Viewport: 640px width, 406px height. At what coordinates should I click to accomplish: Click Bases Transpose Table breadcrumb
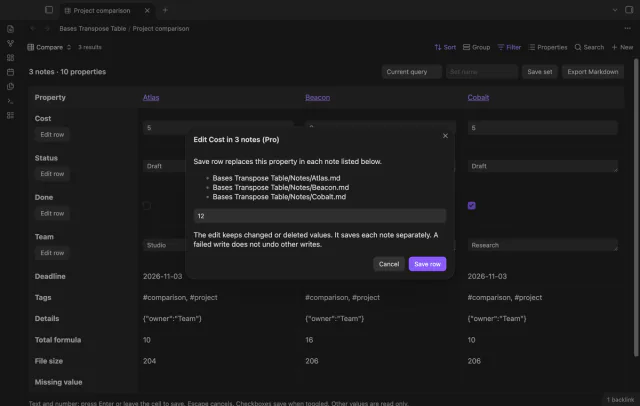[x=93, y=29]
